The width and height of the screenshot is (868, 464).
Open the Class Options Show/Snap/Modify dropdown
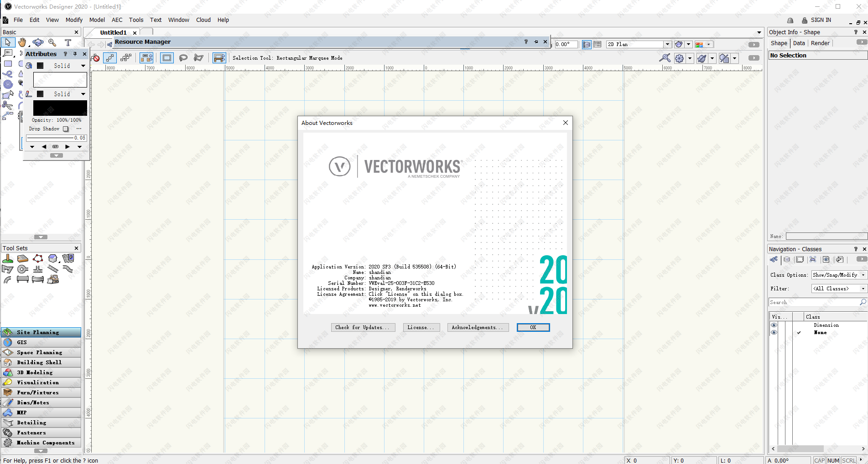pyautogui.click(x=839, y=275)
